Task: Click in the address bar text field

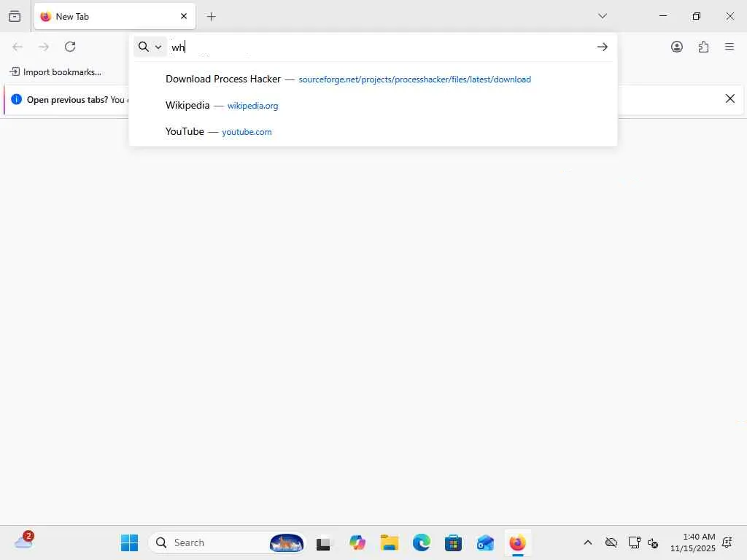Action: point(381,47)
